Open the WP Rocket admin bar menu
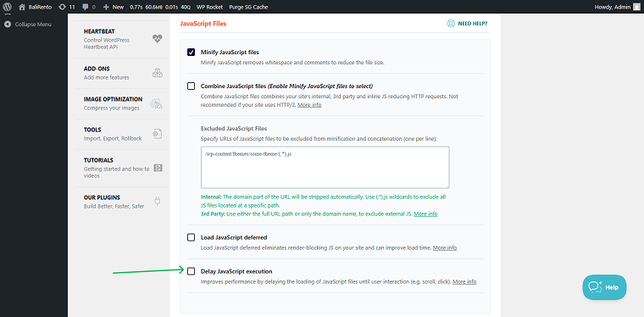644x317 pixels. pos(209,7)
